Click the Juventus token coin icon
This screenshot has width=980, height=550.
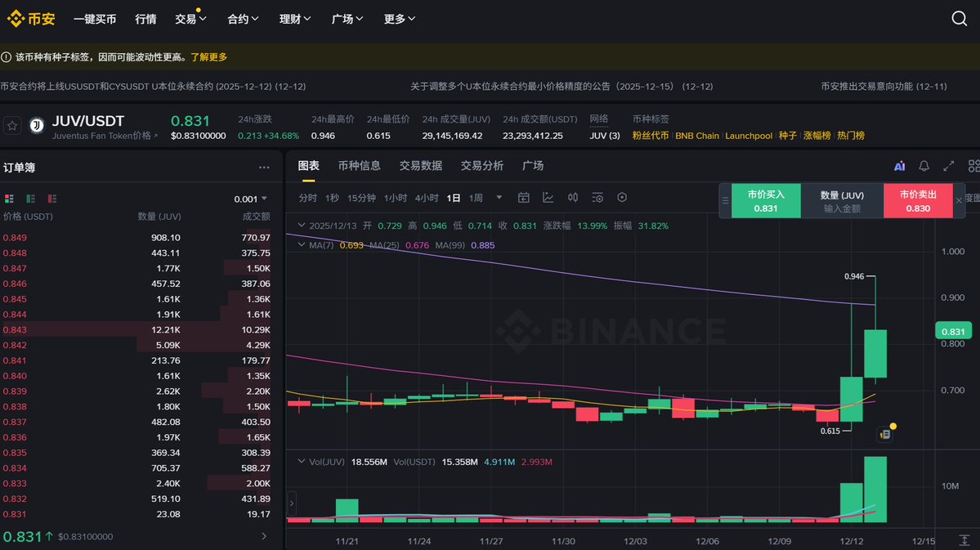(37, 126)
